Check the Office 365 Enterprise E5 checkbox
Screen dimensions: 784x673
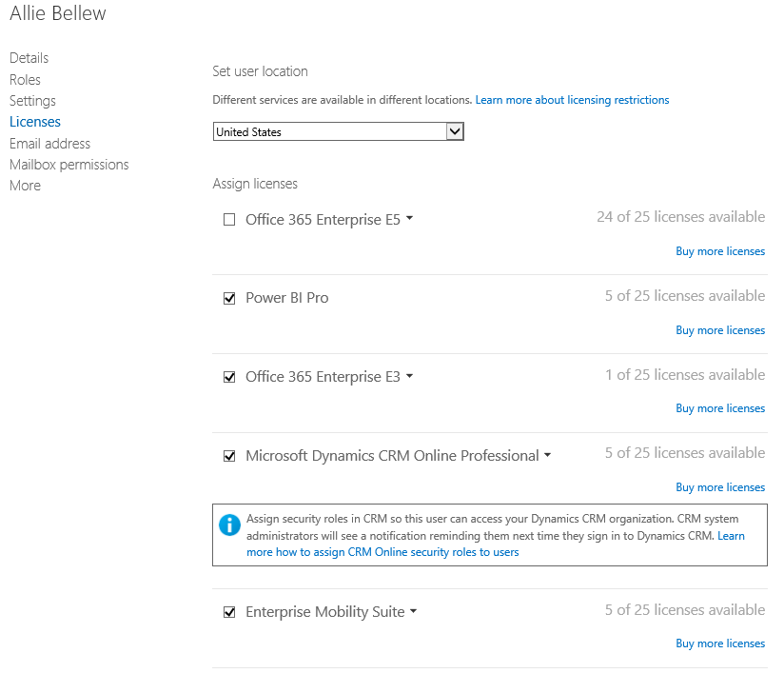[x=229, y=220]
